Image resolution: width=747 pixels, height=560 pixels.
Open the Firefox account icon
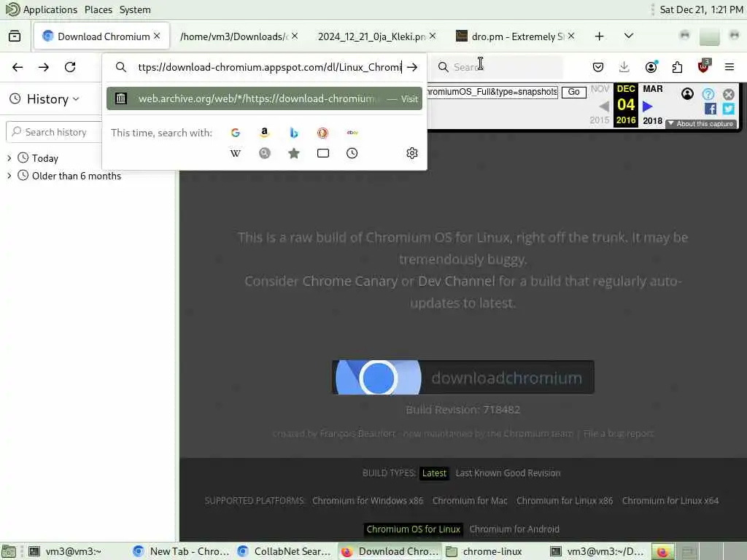(x=651, y=67)
